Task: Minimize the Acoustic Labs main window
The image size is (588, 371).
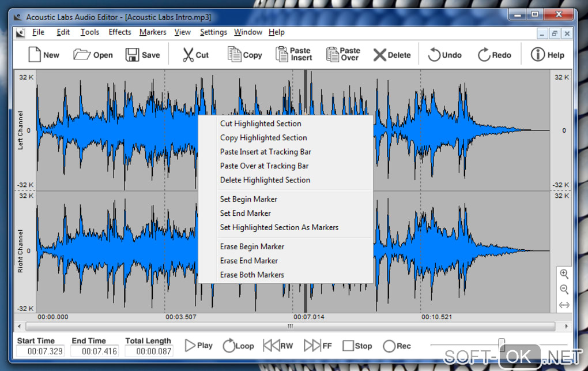Action: (x=518, y=14)
